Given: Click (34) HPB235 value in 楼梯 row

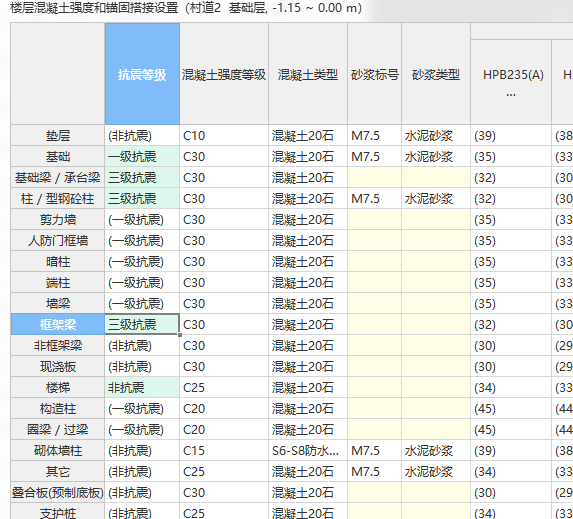Looking at the screenshot, I should [x=511, y=387].
